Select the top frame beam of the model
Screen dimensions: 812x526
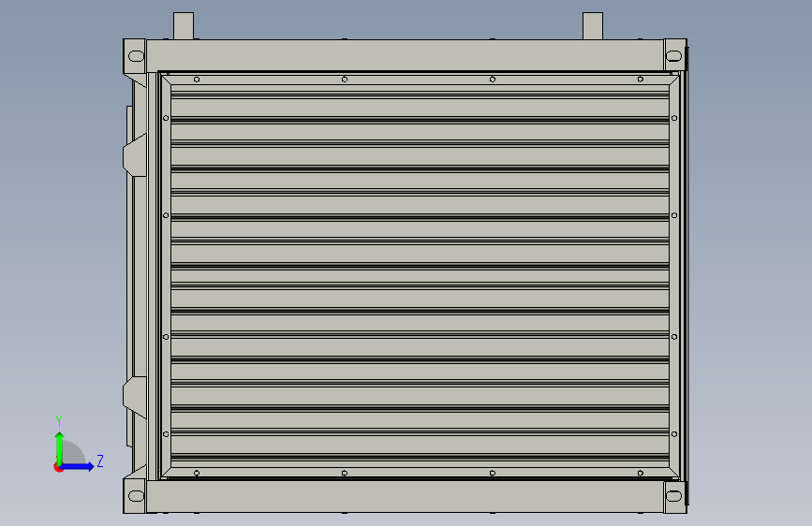tap(405, 55)
